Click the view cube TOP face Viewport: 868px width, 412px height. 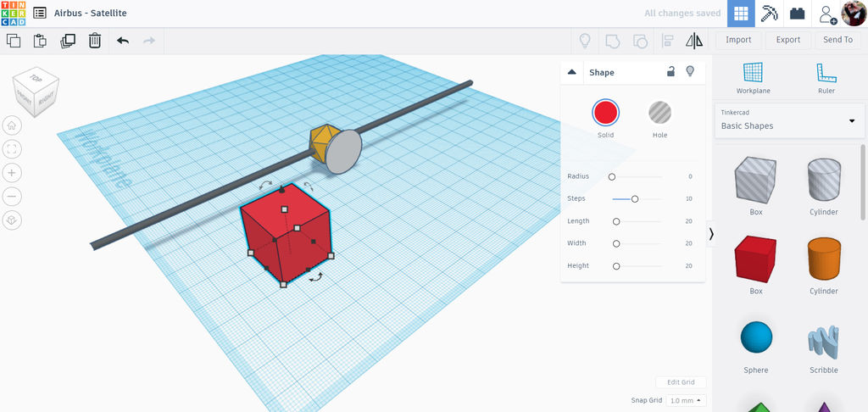coord(36,78)
